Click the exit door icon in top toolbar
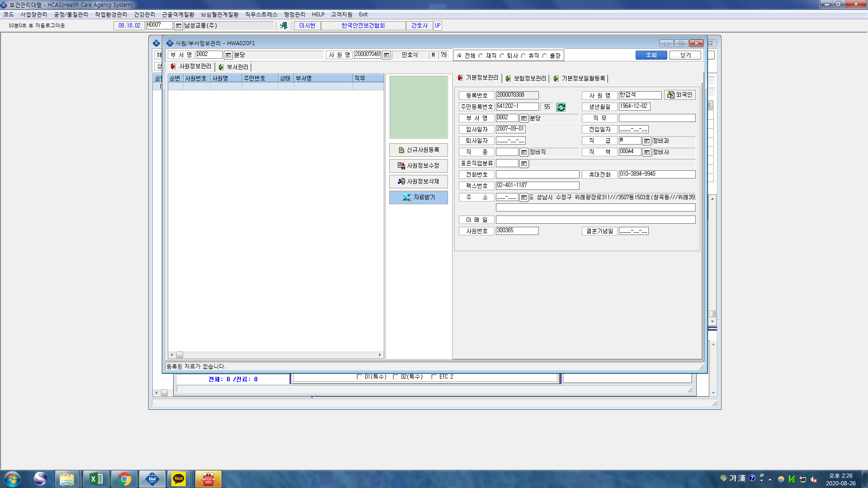Screen dimensions: 868x488 click(x=283, y=26)
